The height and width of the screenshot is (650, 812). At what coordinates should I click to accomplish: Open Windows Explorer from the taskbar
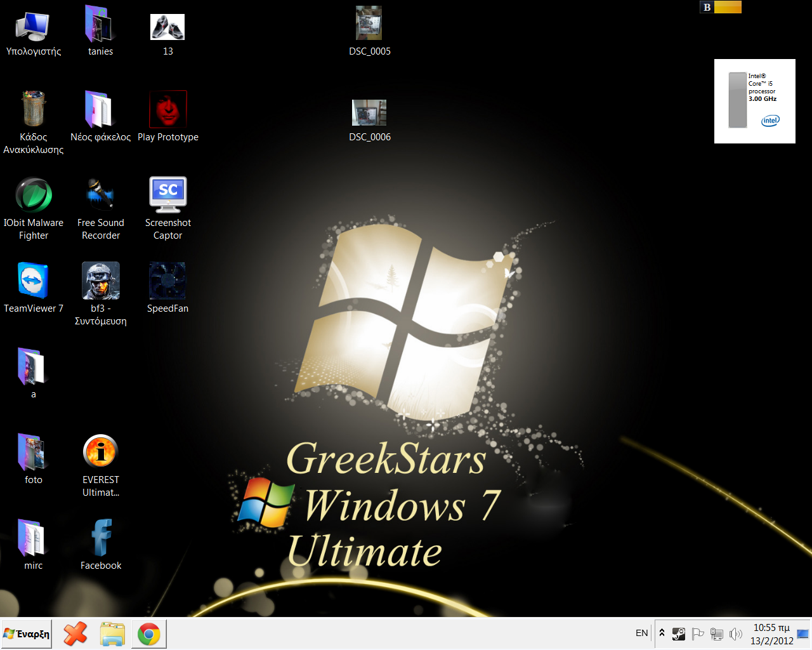(x=112, y=633)
